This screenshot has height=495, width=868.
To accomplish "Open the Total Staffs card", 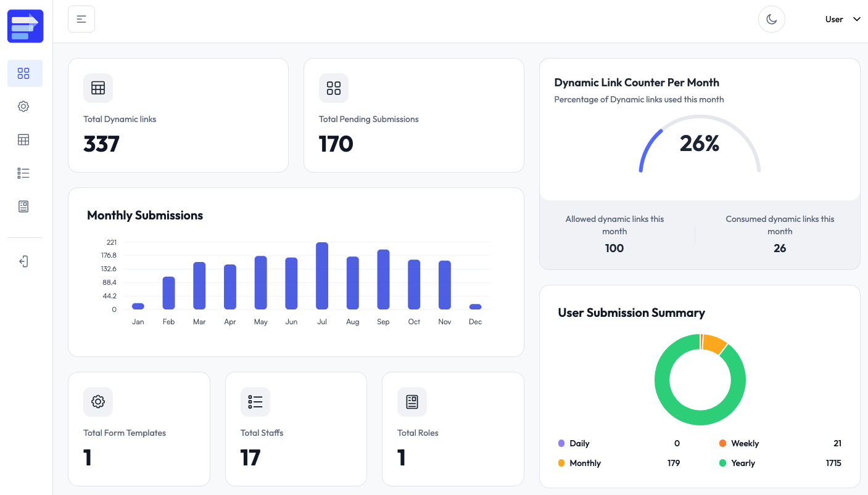I will point(296,428).
